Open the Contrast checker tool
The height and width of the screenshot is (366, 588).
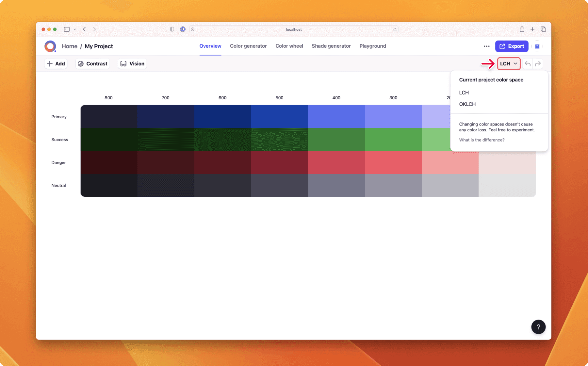92,63
